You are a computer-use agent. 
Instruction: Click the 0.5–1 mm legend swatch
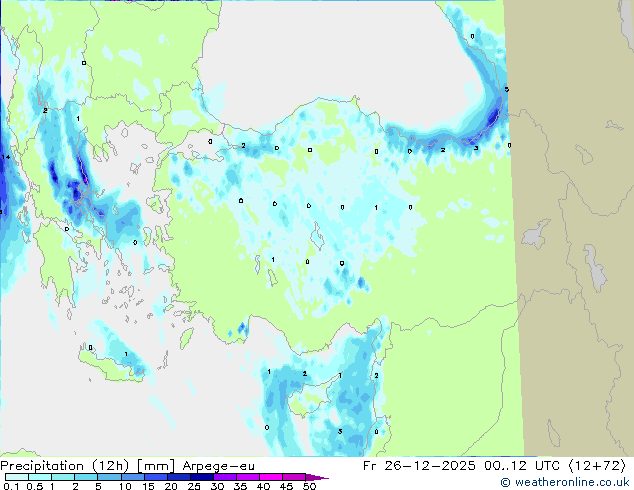point(40,477)
